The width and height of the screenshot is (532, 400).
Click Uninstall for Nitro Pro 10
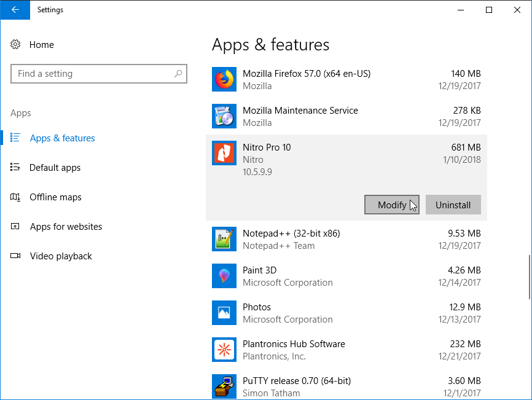[453, 205]
